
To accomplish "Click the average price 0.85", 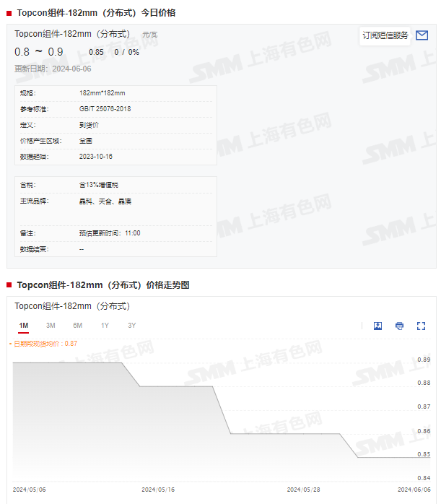I will [96, 52].
